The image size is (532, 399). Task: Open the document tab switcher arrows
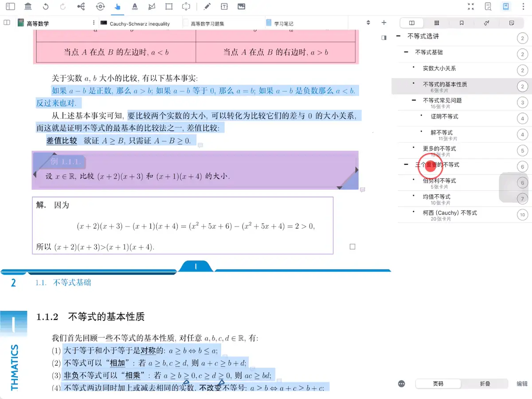pos(368,23)
